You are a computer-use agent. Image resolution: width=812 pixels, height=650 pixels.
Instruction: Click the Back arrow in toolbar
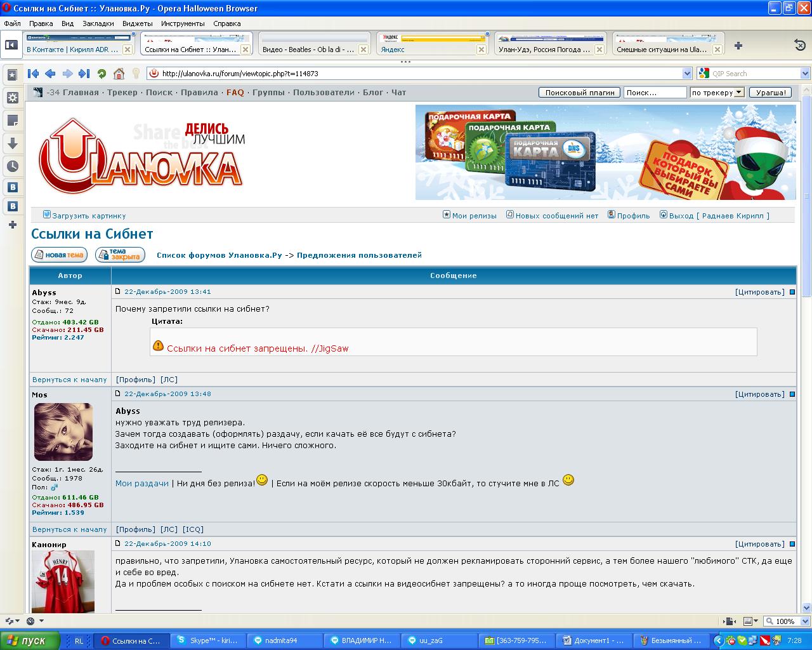50,74
